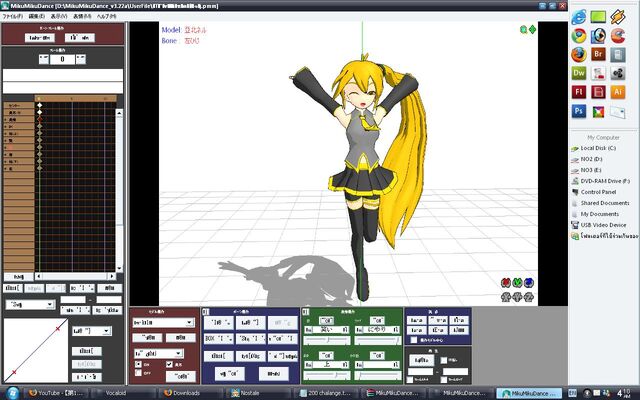Switch to 200 chalange taskbar item
Screen dimensions: 640x400
[327, 393]
